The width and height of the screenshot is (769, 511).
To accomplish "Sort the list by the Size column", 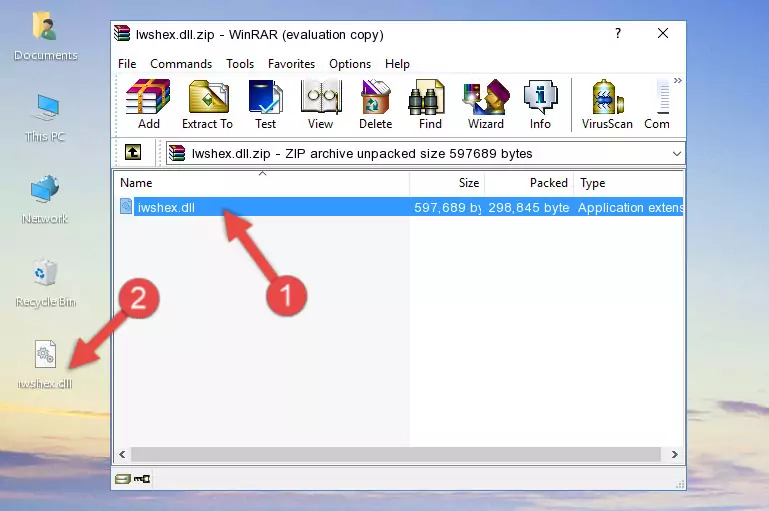I will [447, 183].
